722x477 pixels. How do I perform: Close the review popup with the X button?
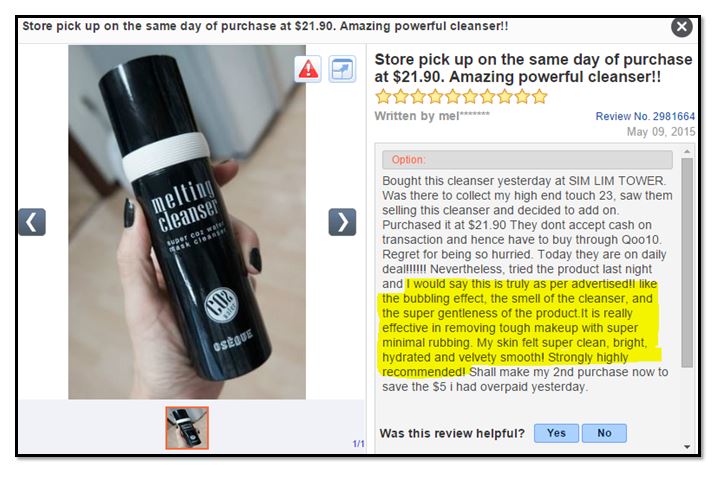[x=682, y=27]
